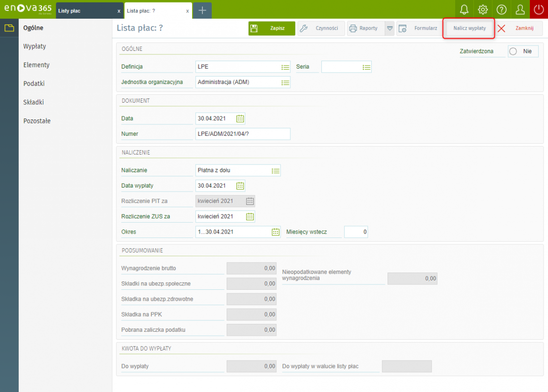The width and height of the screenshot is (548, 392).
Task: Open calendar picker for Data wypłaty
Action: [x=240, y=186]
